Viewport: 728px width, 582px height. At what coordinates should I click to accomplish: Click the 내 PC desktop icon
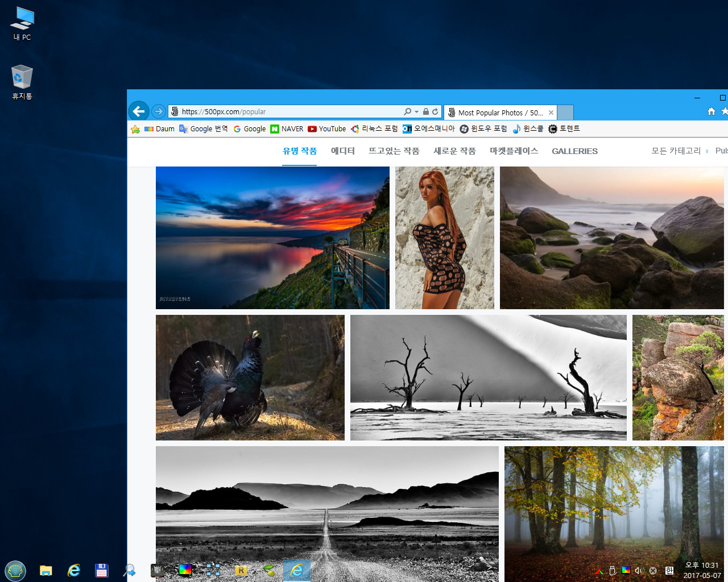pyautogui.click(x=22, y=24)
